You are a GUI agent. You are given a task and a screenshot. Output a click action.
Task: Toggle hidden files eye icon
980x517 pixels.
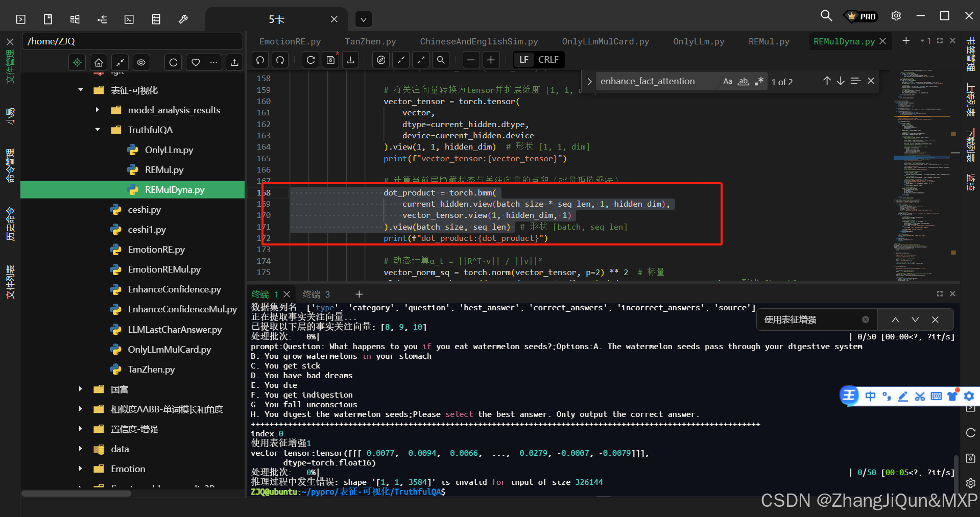141,62
